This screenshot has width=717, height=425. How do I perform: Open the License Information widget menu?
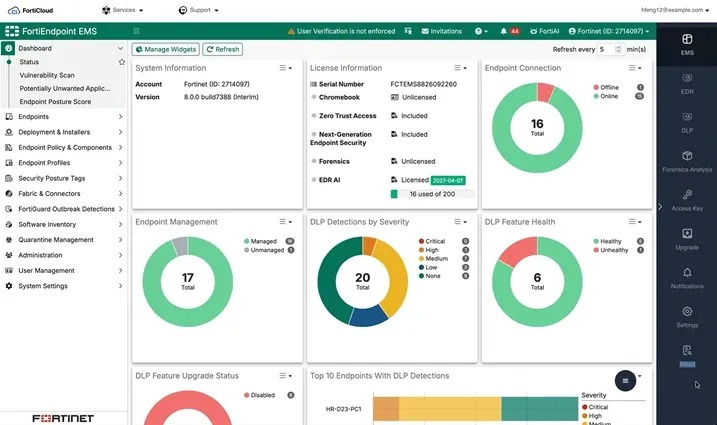(x=460, y=68)
